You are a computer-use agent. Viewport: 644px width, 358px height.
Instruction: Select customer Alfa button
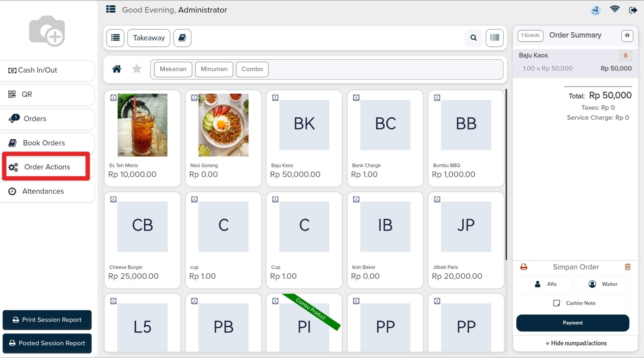(544, 284)
